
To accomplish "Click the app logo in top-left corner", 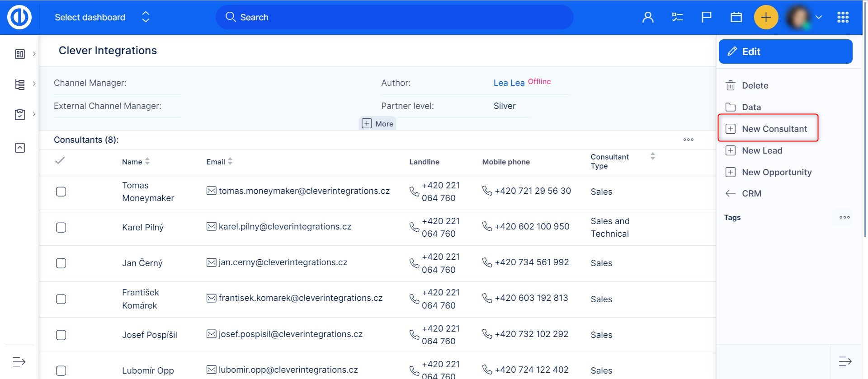I will tap(19, 18).
